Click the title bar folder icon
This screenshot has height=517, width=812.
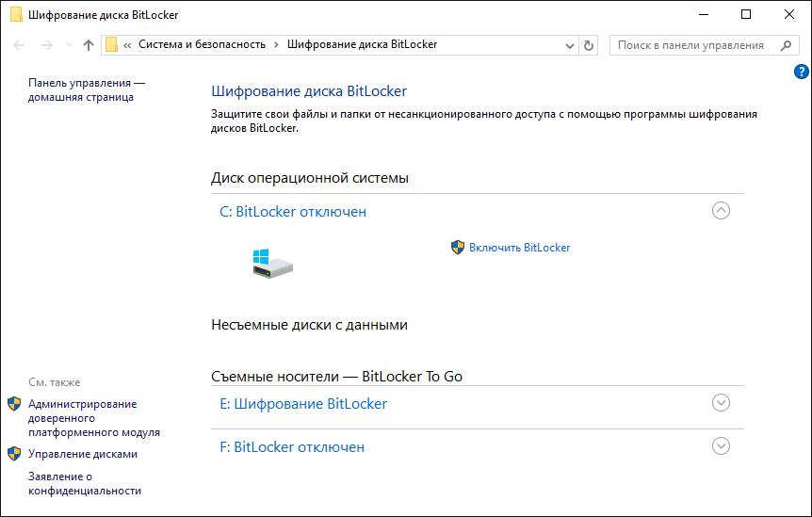pos(16,14)
